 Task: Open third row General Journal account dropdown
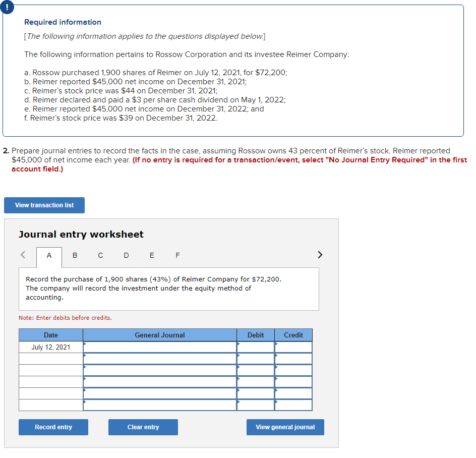(160, 370)
